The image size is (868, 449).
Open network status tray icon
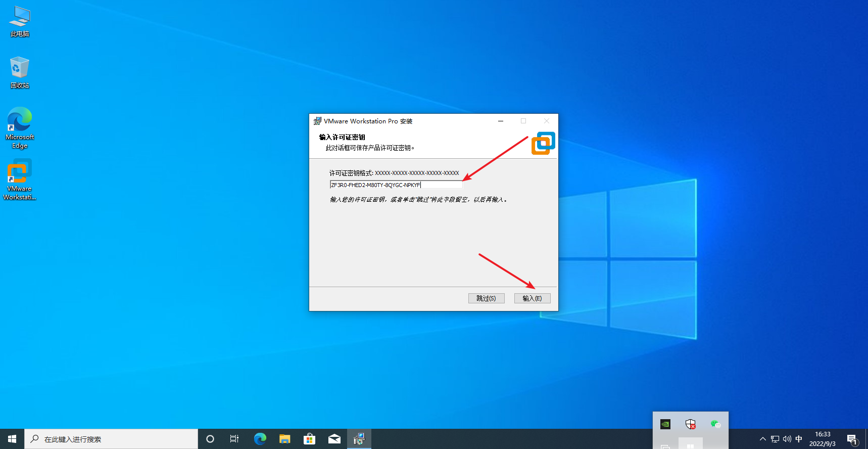(x=775, y=439)
